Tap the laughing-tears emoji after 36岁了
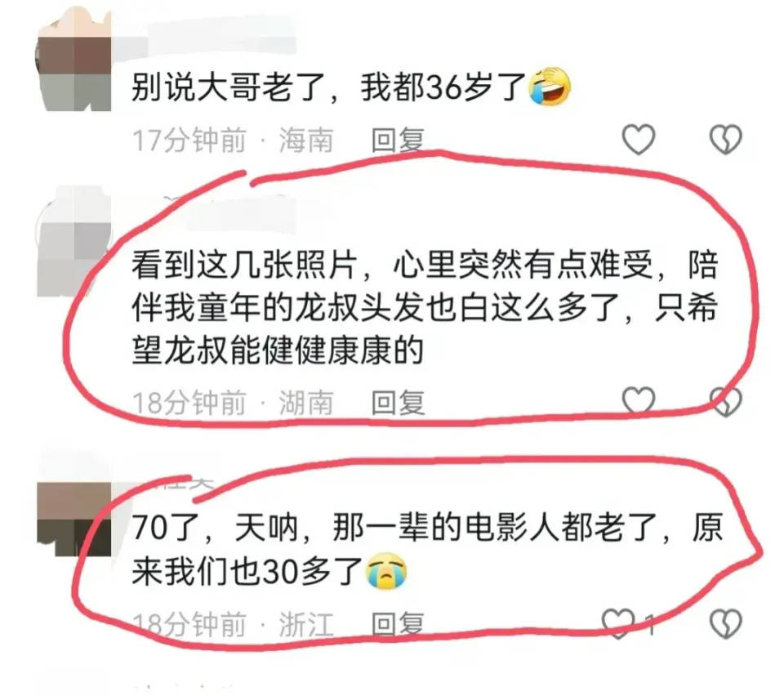Screen dimensions: 784x696 [550, 86]
